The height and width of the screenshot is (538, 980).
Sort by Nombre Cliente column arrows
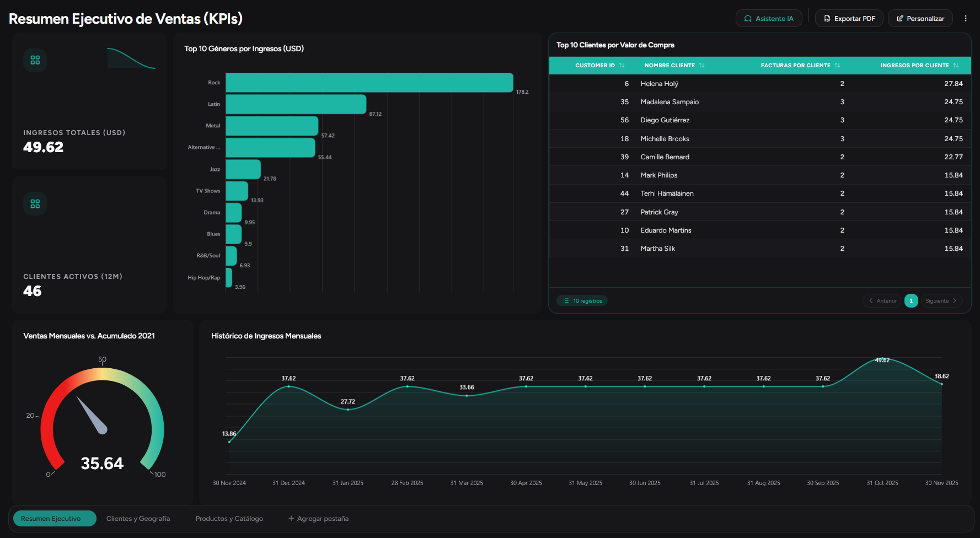click(701, 65)
